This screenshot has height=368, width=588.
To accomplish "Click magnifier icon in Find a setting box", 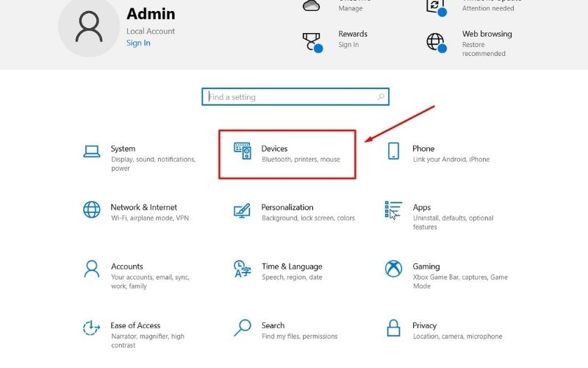I will tap(381, 96).
